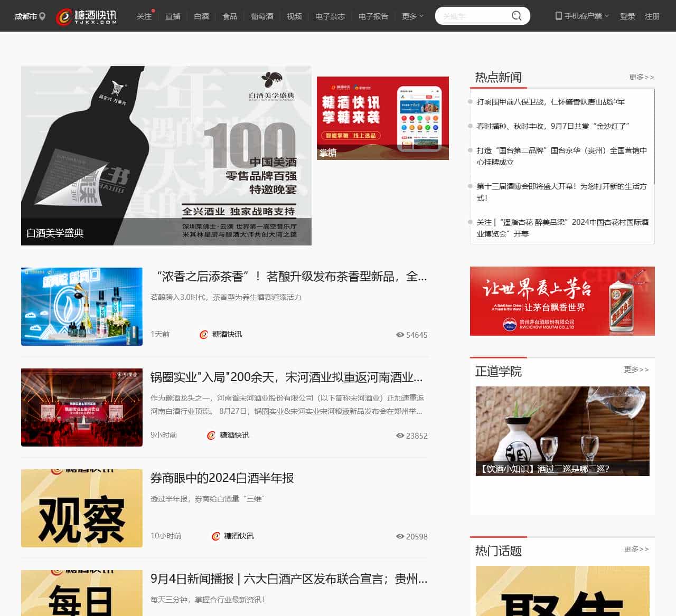The image size is (676, 616).
Task: Click the search magnifier icon
Action: pyautogui.click(x=517, y=16)
